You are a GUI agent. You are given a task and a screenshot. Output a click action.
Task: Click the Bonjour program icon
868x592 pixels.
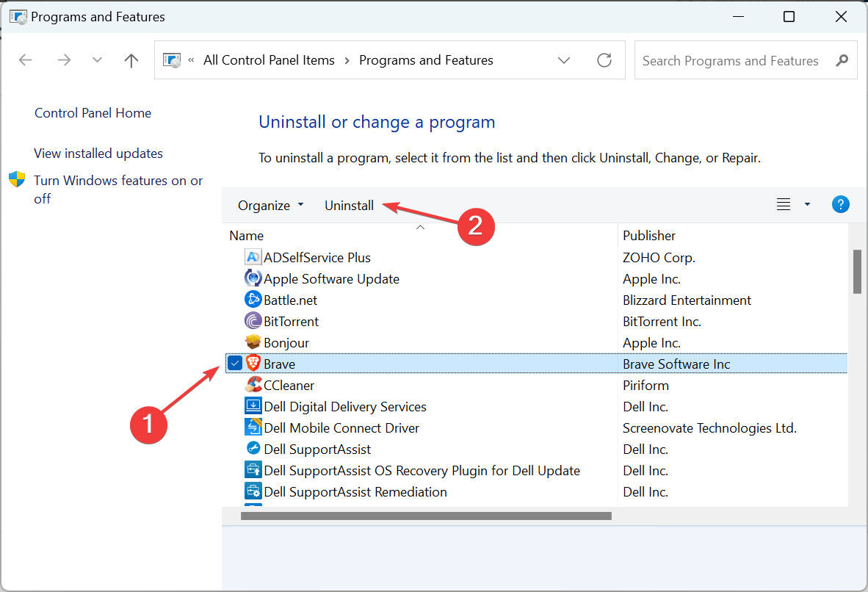pos(253,342)
